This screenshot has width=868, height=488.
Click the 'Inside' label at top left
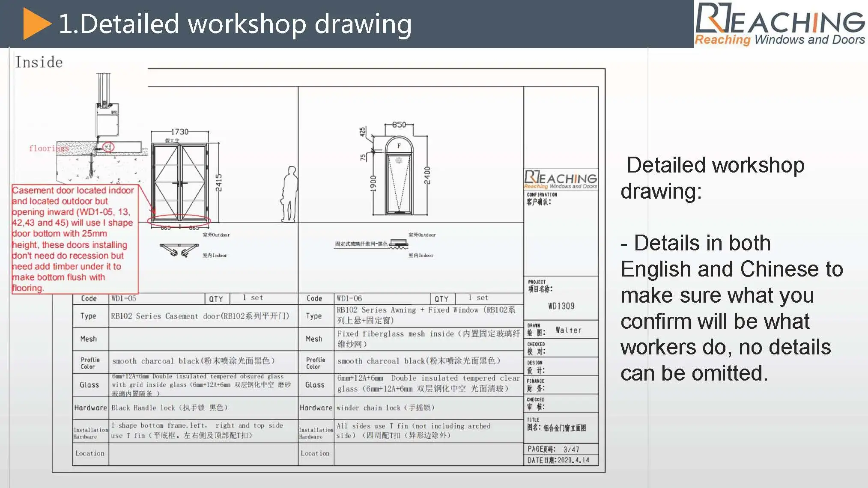coord(39,62)
